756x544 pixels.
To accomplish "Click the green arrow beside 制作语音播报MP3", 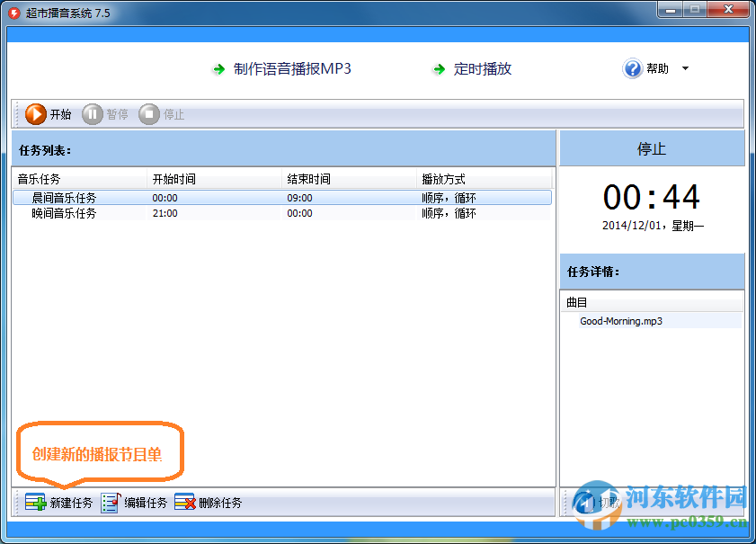I will click(x=219, y=69).
